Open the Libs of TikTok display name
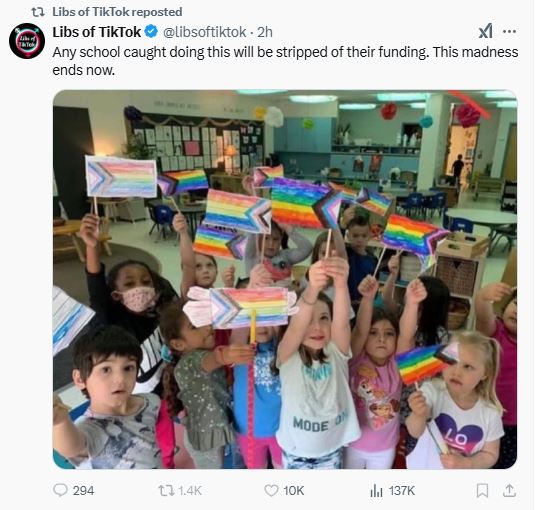Viewport: 542px width, 510px height. point(97,32)
